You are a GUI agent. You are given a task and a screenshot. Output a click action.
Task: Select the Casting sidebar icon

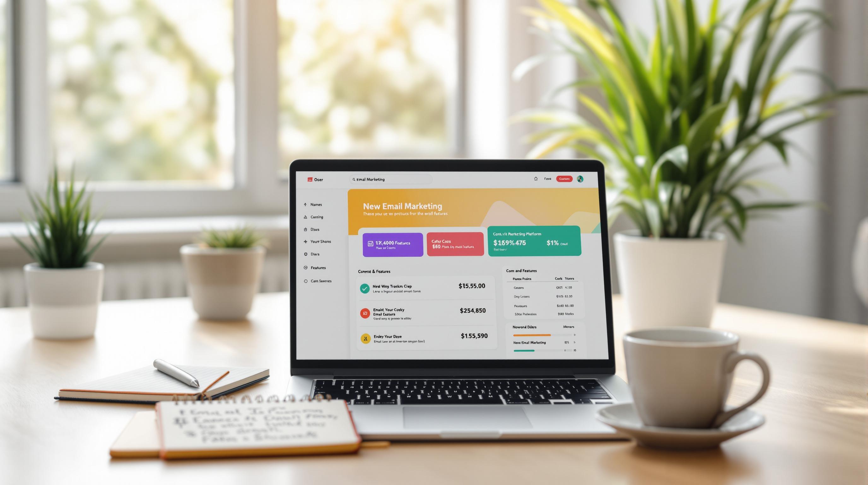pos(304,217)
